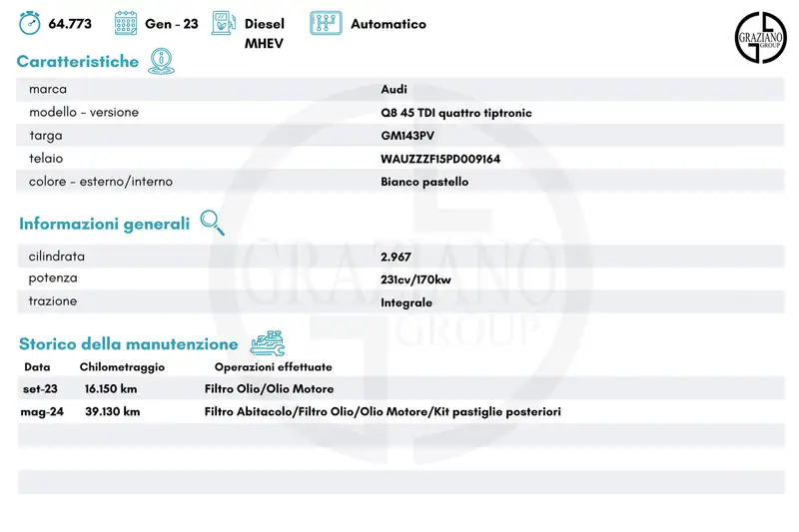799x532 pixels.
Task: Click the telaio row label
Action: point(46,159)
